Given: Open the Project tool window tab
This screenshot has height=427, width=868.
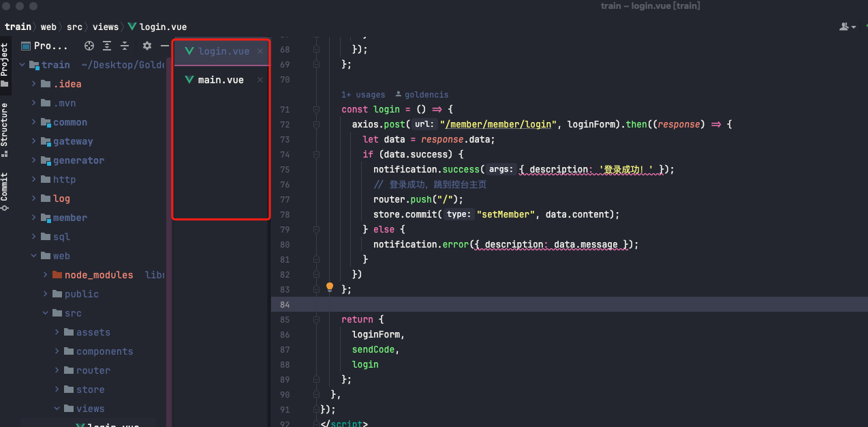Looking at the screenshot, I should click(5, 65).
